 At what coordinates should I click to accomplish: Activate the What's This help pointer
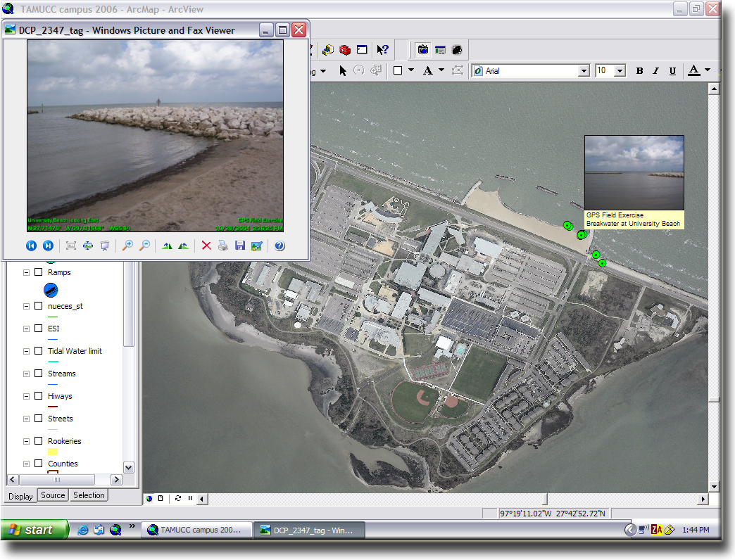pyautogui.click(x=382, y=50)
